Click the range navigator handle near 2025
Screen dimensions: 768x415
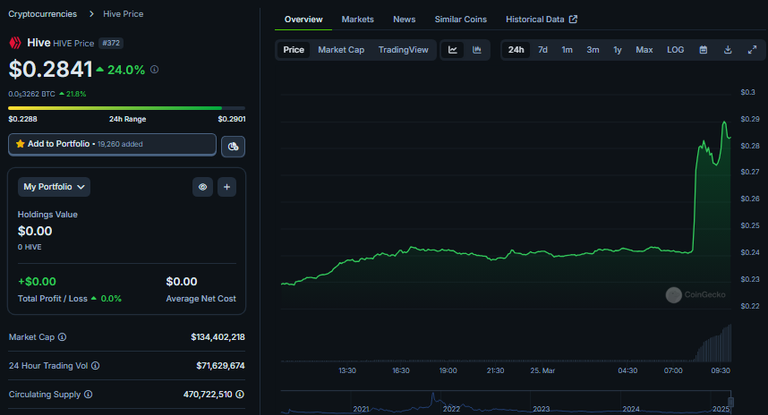(x=731, y=402)
